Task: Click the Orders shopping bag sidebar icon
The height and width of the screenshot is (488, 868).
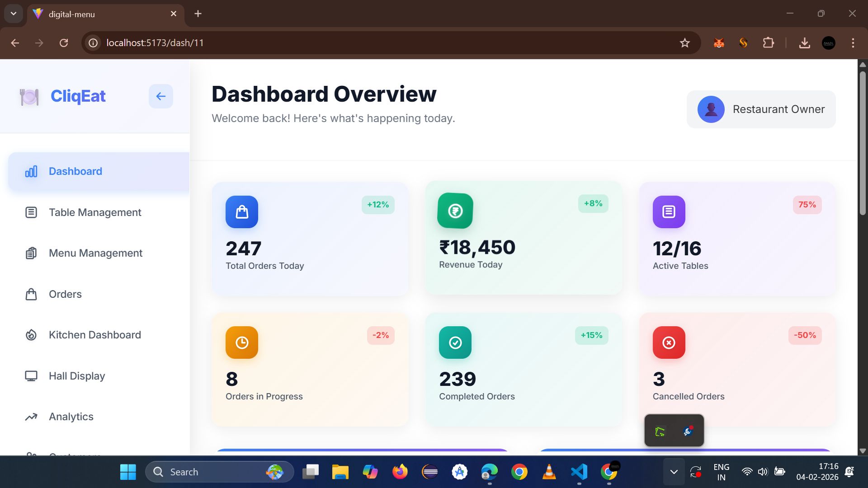Action: (x=31, y=294)
